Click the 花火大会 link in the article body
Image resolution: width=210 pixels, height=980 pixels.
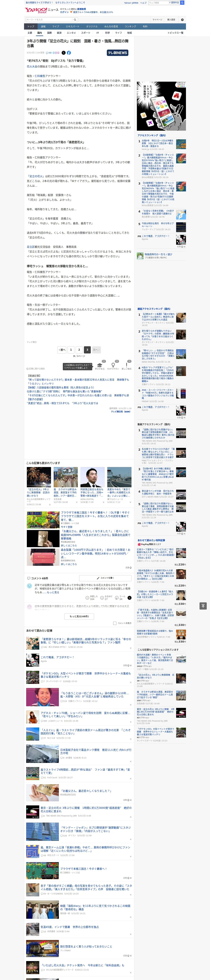pyautogui.click(x=32, y=67)
